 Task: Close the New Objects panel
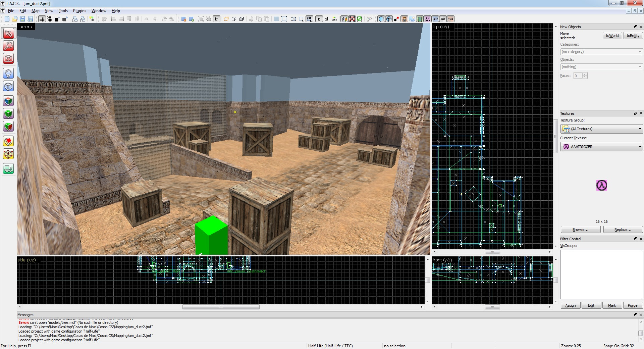point(641,27)
